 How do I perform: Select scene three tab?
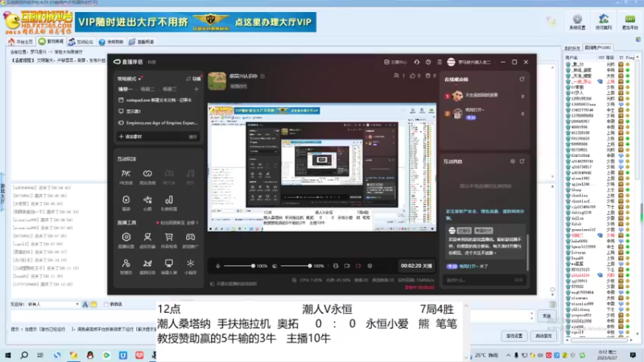point(169,89)
